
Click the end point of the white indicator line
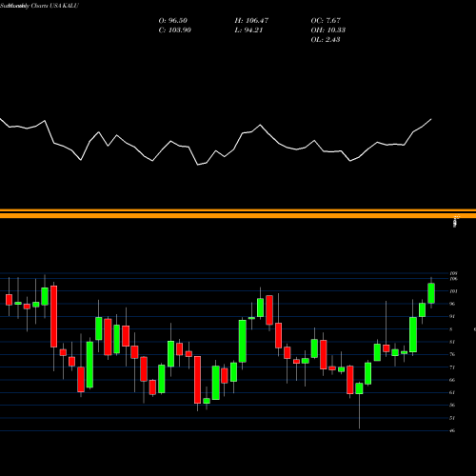(431, 119)
